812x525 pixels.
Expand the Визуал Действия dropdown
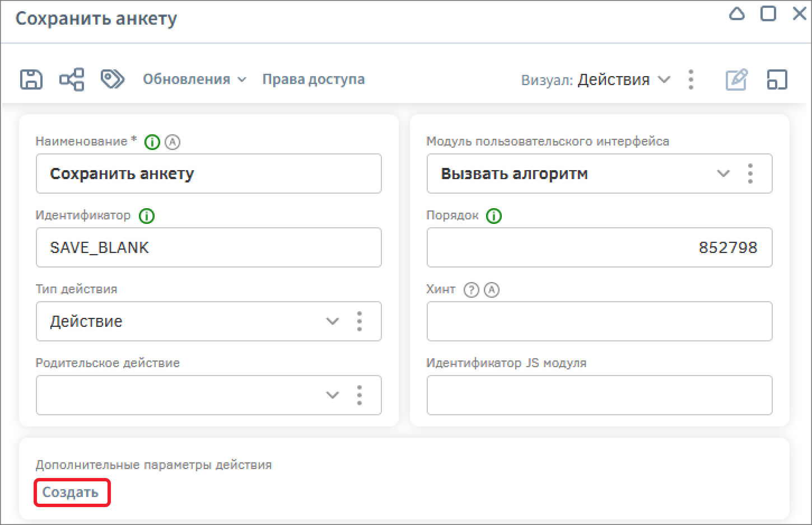(623, 79)
